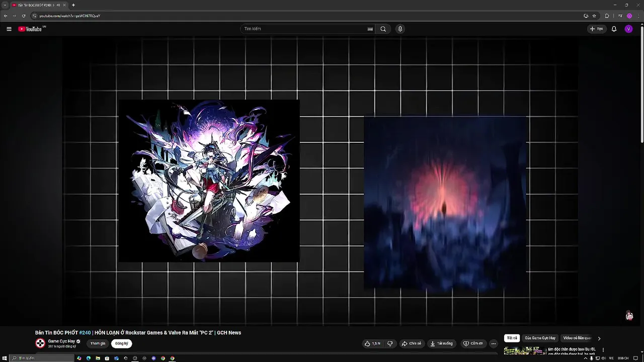Click the Đăng ký subscribe button
This screenshot has height=362, width=644.
(122, 343)
